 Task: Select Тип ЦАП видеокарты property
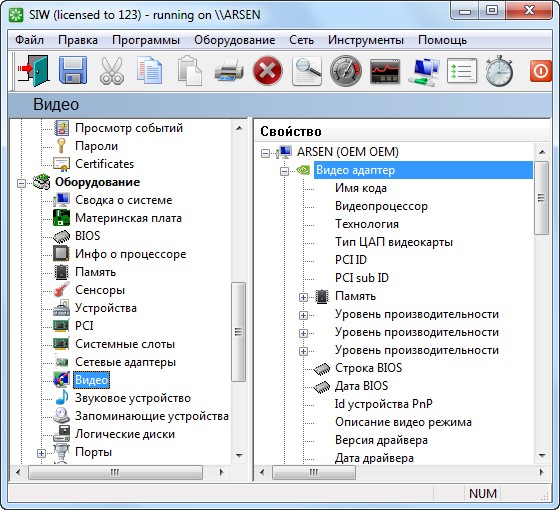pyautogui.click(x=394, y=242)
